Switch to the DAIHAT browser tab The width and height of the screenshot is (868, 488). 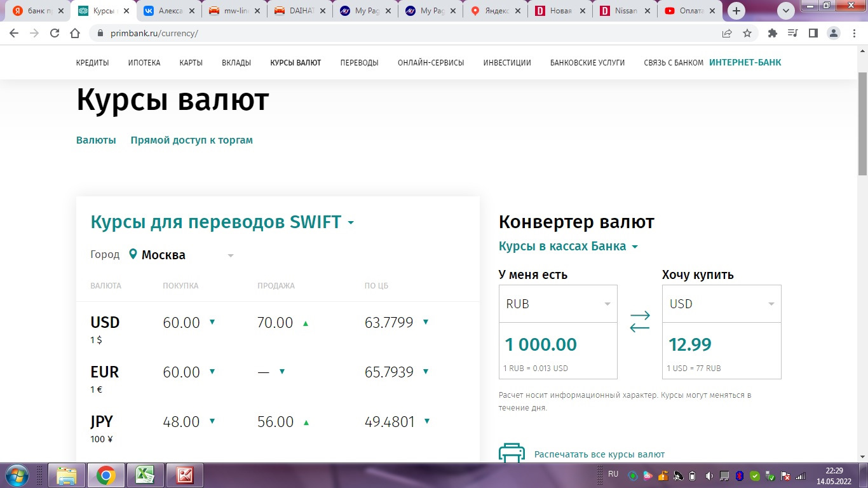tap(300, 11)
